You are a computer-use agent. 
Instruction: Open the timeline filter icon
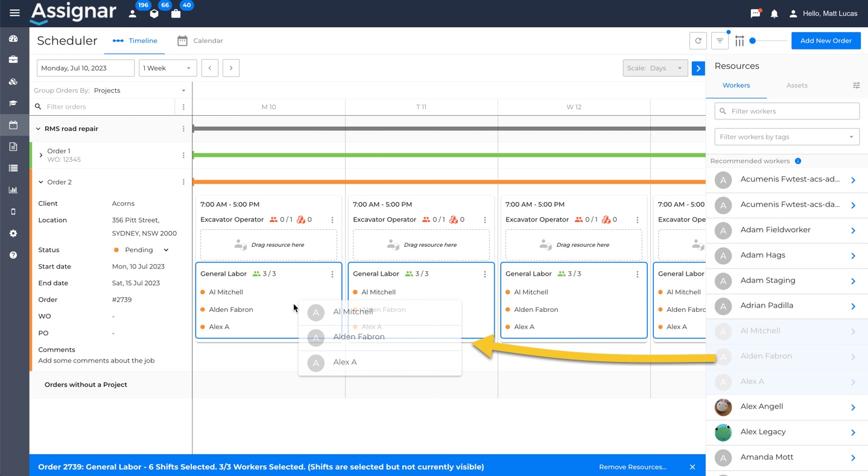[x=719, y=40]
